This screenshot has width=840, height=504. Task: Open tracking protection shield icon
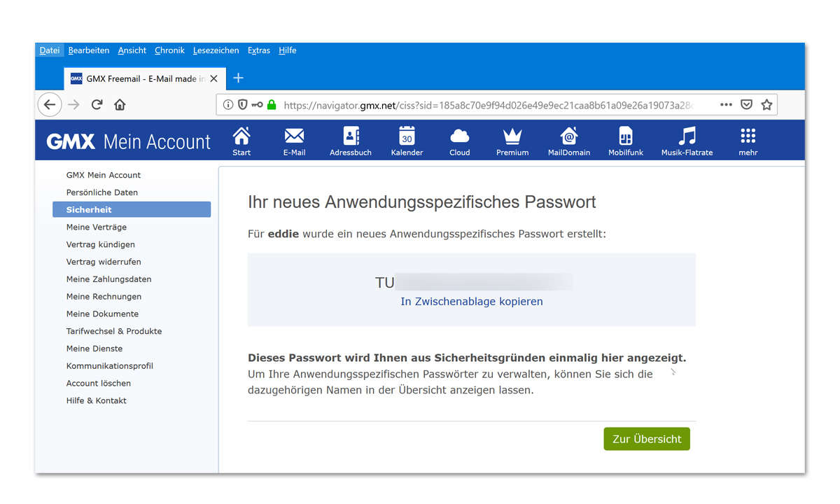point(242,105)
